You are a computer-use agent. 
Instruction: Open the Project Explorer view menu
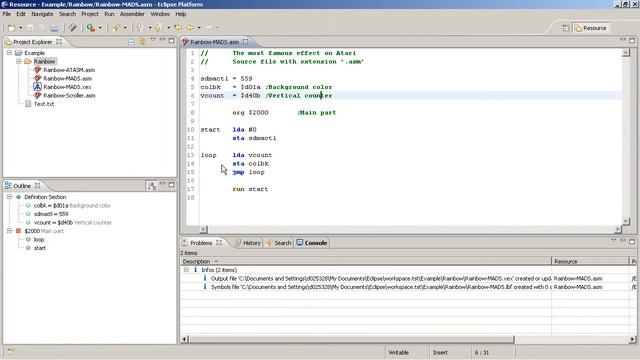[x=153, y=40]
